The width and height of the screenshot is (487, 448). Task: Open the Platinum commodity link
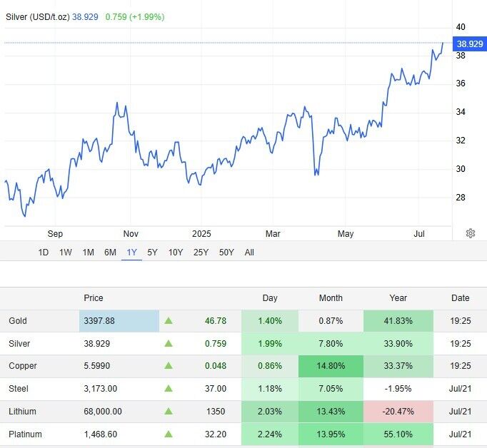click(24, 434)
